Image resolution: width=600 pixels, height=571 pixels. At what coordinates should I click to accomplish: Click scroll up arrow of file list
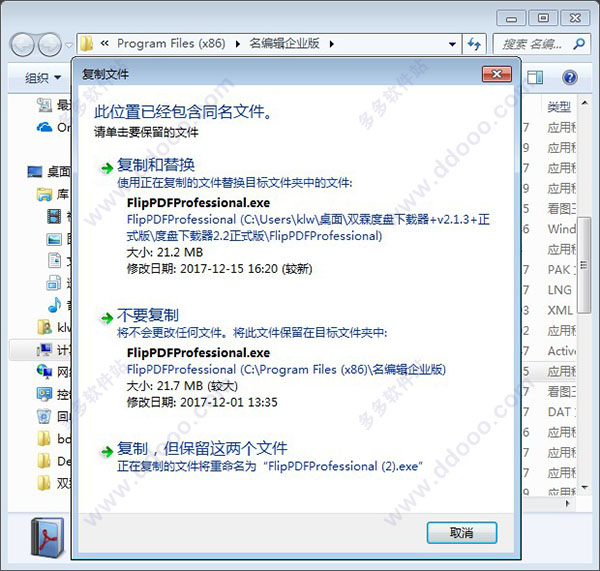pos(584,103)
